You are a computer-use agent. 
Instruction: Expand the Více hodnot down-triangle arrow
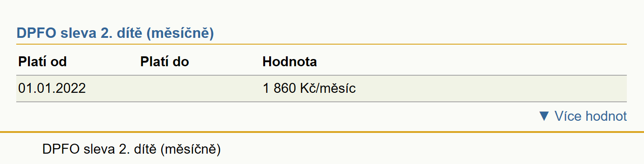(x=544, y=116)
